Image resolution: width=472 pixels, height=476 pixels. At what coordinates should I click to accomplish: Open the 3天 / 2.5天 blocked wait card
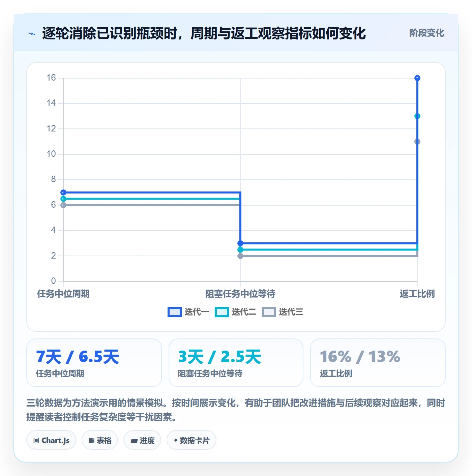[236, 363]
